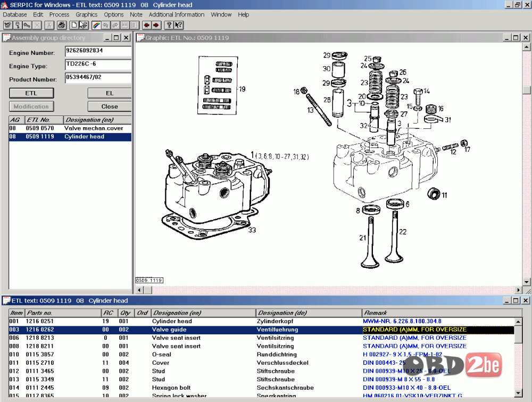Select the 014 Hexagon bolt parts row
The width and height of the screenshot is (532, 402).
261,388
